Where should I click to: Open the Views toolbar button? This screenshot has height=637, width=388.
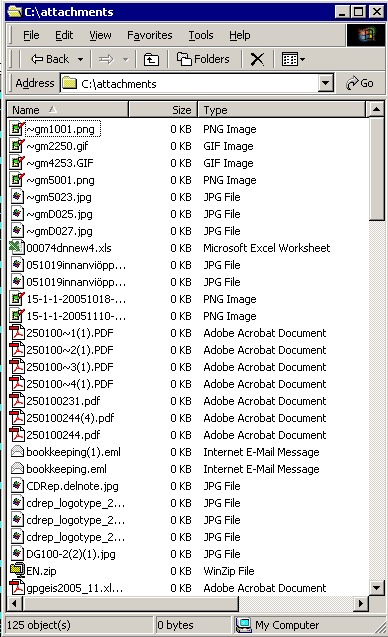(x=293, y=60)
